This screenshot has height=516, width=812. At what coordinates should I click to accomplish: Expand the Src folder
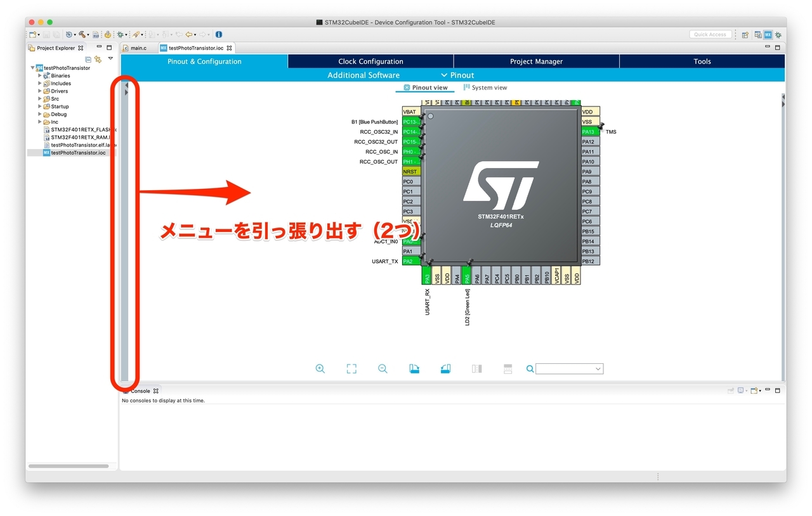[x=39, y=99]
